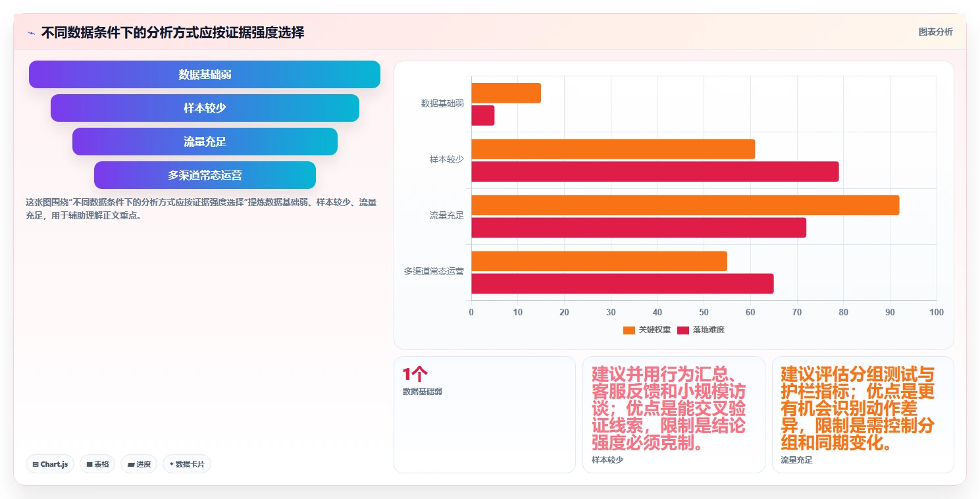Click the 表格 tag chip
This screenshot has height=499, width=980.
97,464
